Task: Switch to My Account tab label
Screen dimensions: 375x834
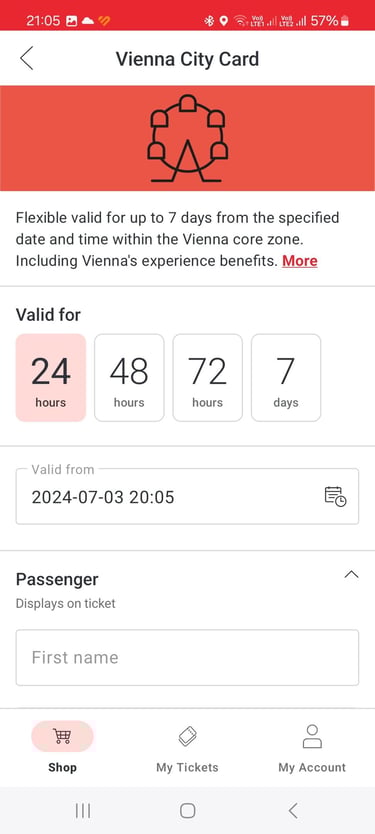Action: [312, 768]
